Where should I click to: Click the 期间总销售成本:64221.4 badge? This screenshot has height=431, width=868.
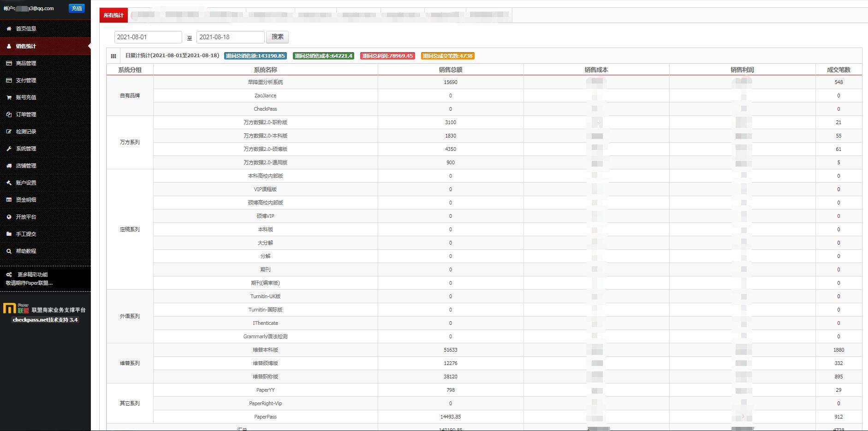tap(323, 56)
